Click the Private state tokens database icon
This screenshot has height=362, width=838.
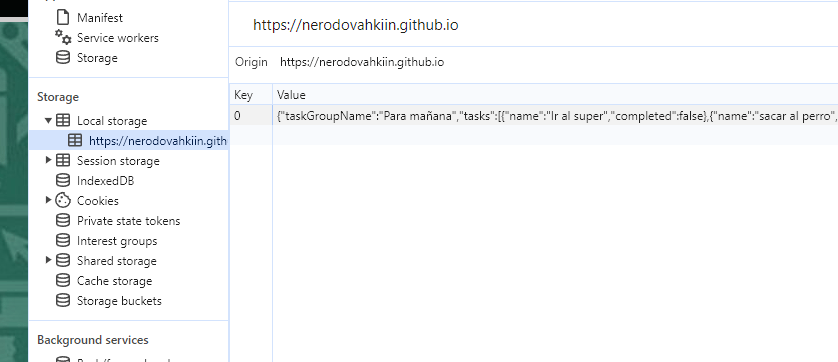coord(63,221)
